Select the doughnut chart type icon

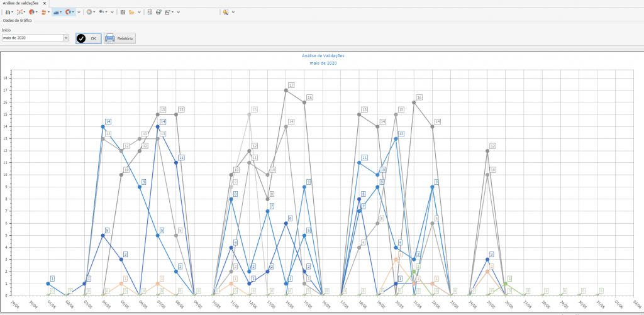point(67,12)
